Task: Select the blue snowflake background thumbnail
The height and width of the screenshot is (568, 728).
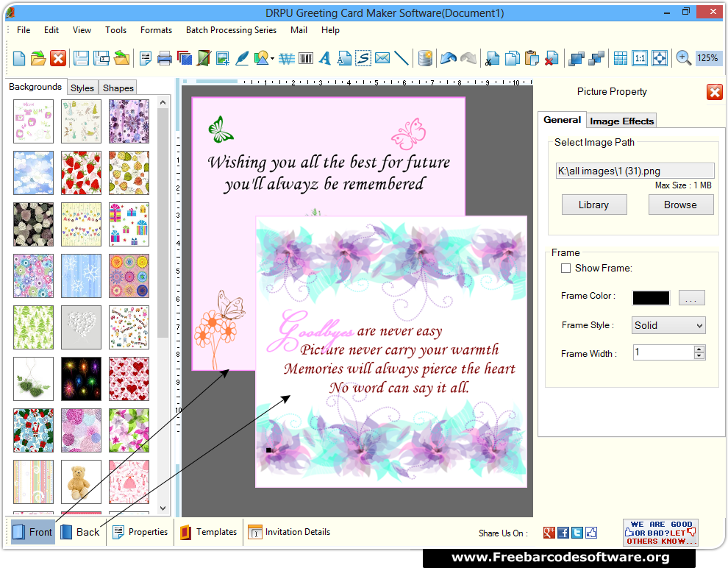Action: 81,276
